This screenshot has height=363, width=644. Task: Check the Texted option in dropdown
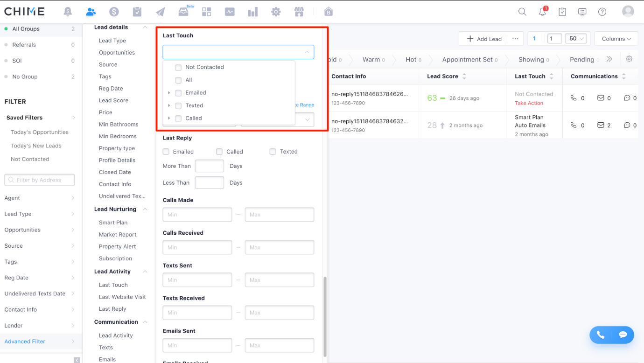pyautogui.click(x=178, y=105)
